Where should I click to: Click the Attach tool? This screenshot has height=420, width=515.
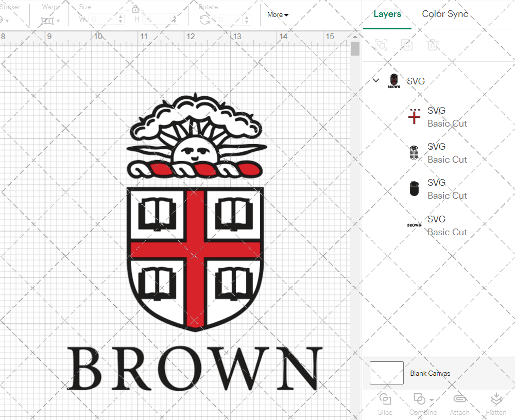tap(459, 402)
